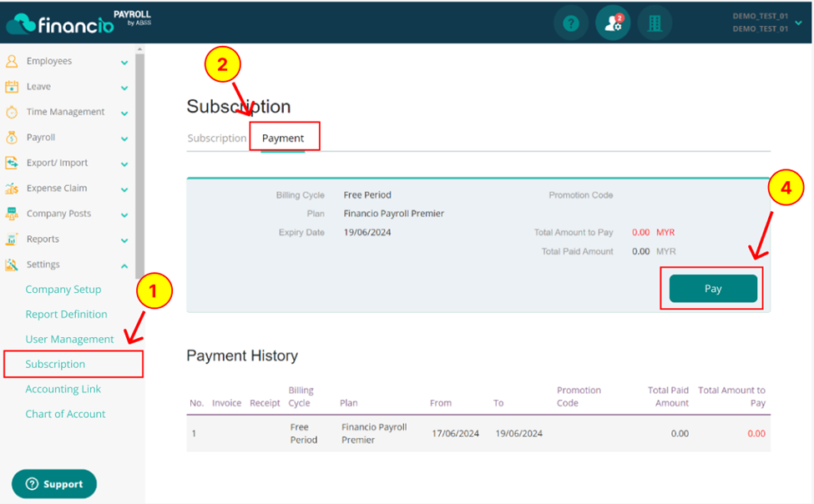814x504 pixels.
Task: Click the Receipt column header
Action: [x=265, y=403]
